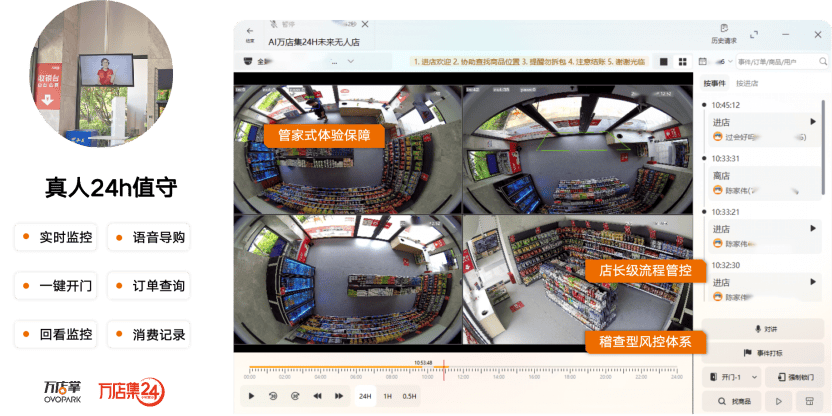Select the 0.5H timeline range
This screenshot has width=832, height=416.
tap(409, 396)
